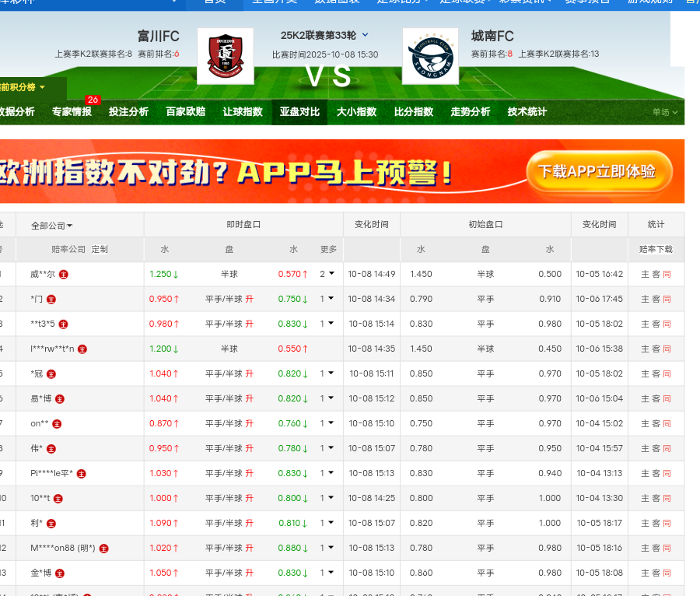Click the red 主 badge beside 易*博
Image resolution: width=700 pixels, height=596 pixels.
tap(60, 399)
